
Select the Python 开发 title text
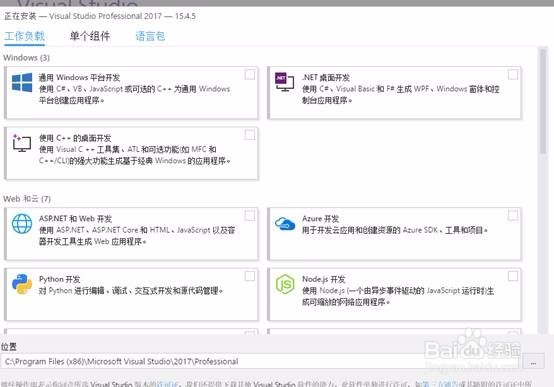tap(60, 279)
